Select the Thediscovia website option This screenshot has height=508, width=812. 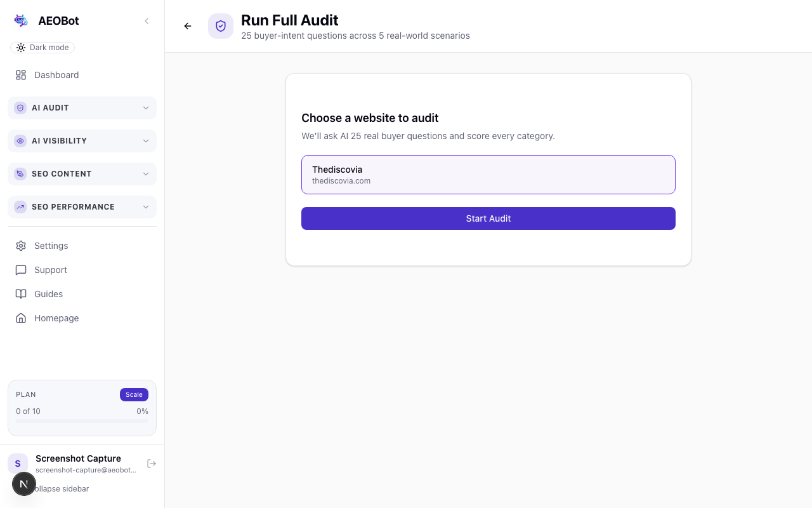pyautogui.click(x=488, y=175)
